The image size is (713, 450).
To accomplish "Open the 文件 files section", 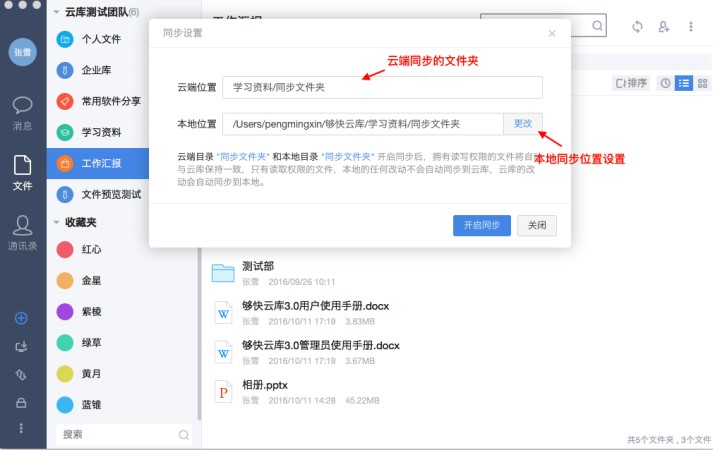I will click(22, 173).
